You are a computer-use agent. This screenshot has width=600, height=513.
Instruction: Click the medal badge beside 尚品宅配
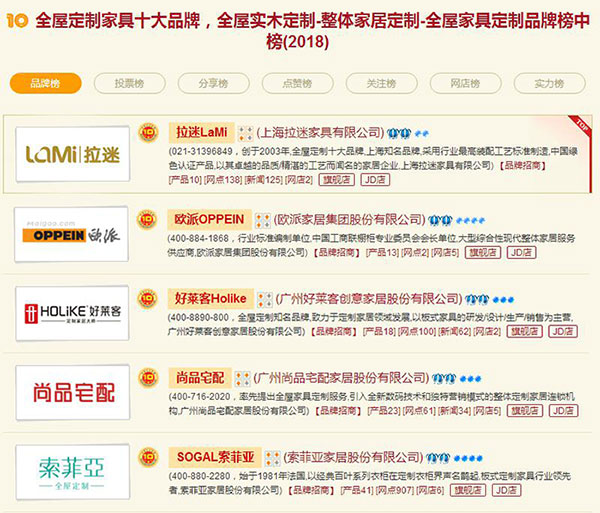[149, 379]
